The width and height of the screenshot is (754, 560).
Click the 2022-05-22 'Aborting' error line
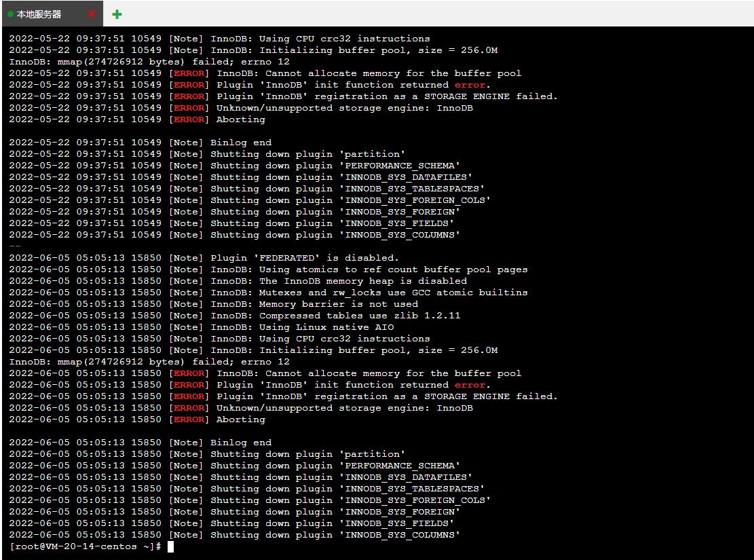coord(137,119)
